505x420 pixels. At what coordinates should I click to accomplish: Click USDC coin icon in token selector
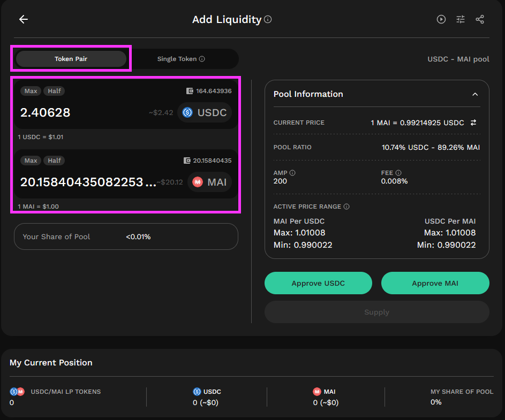[187, 112]
